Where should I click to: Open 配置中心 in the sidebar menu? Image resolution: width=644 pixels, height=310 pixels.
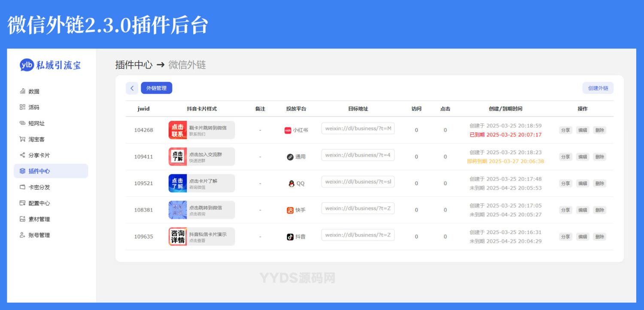point(39,203)
